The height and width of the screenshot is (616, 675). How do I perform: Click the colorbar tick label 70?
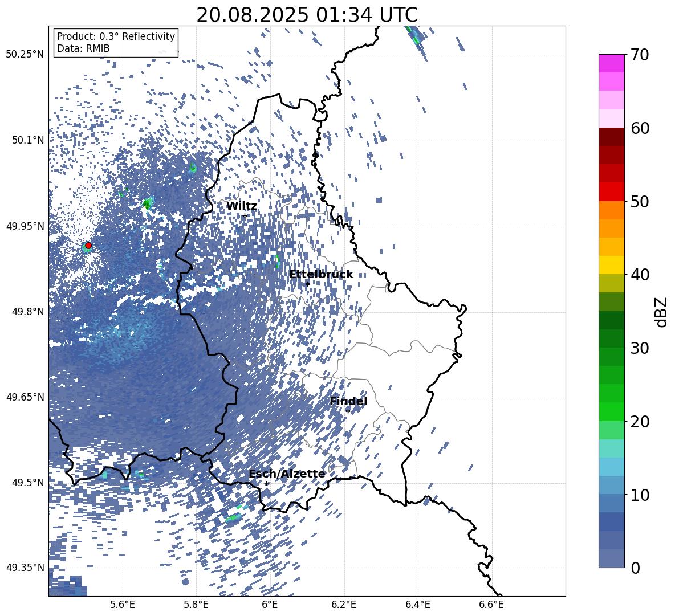(x=639, y=55)
